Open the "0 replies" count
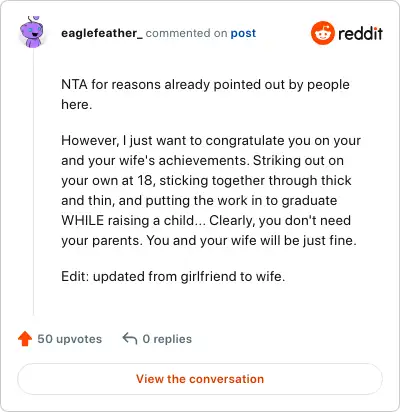Image resolution: width=400 pixels, height=412 pixels. pos(167,339)
